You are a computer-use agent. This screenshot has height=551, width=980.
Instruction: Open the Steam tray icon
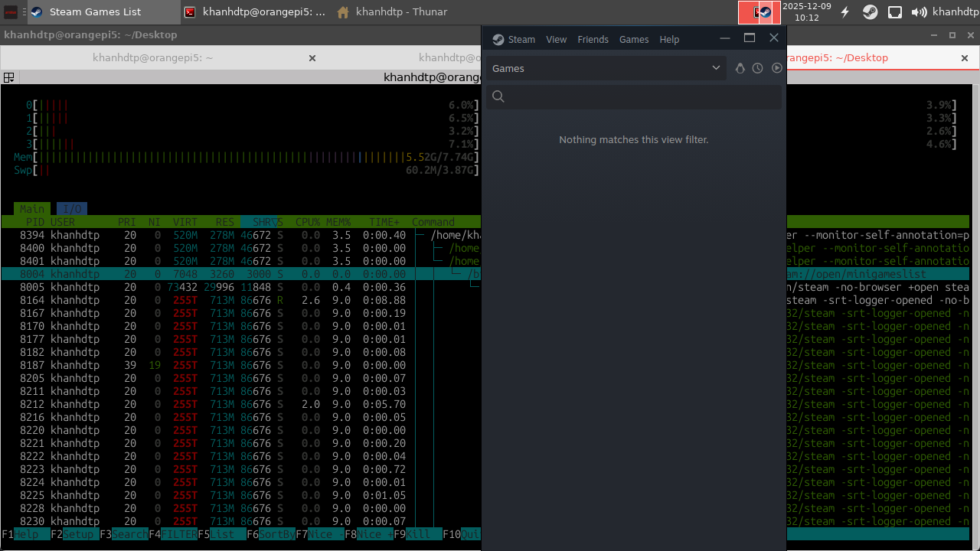point(870,12)
